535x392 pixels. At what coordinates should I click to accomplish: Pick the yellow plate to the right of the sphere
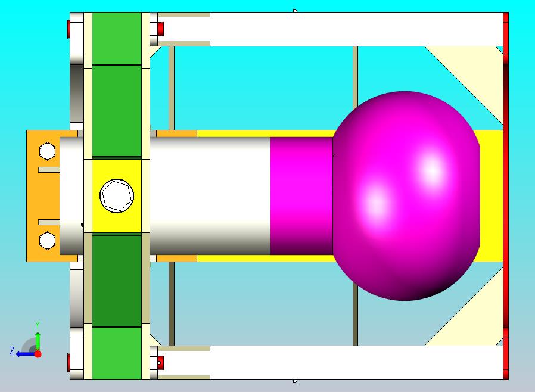(492, 196)
